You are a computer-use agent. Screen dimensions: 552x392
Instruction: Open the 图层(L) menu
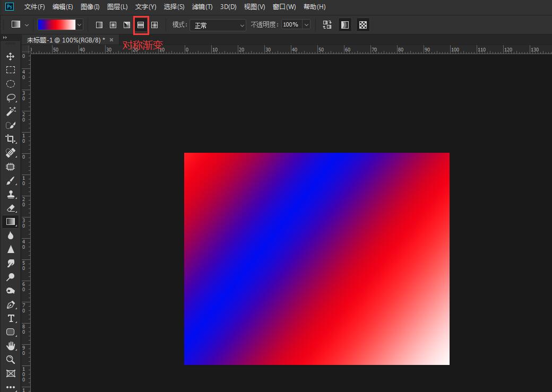[117, 7]
